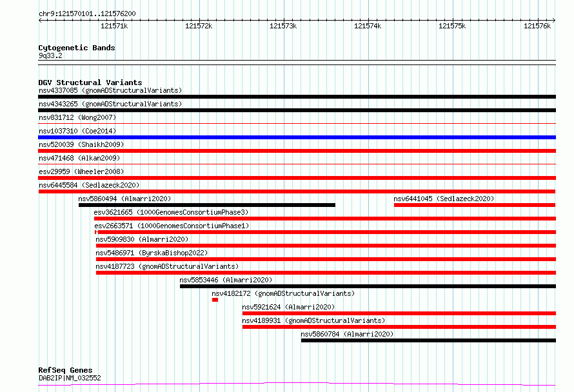Click the nsv6441045 (Sedlazeck2020) label
Screen dimensions: 574x392
pos(444,199)
